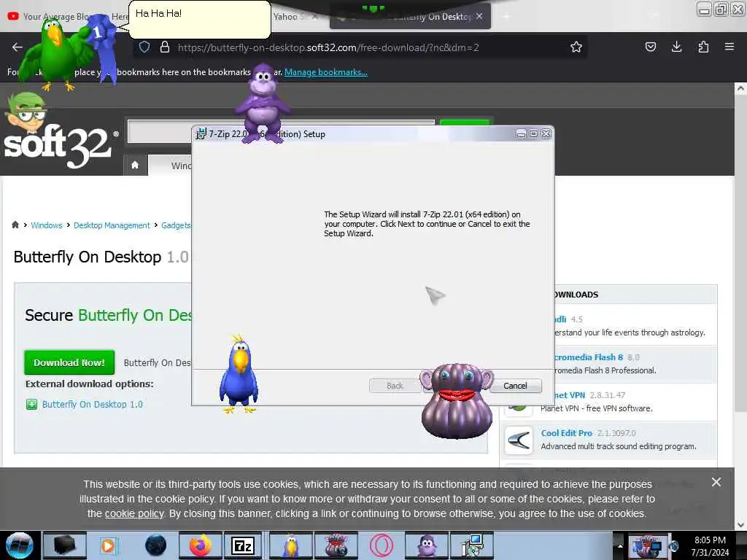Open the Planet VPN download link
The height and width of the screenshot is (560, 747).
click(x=569, y=395)
